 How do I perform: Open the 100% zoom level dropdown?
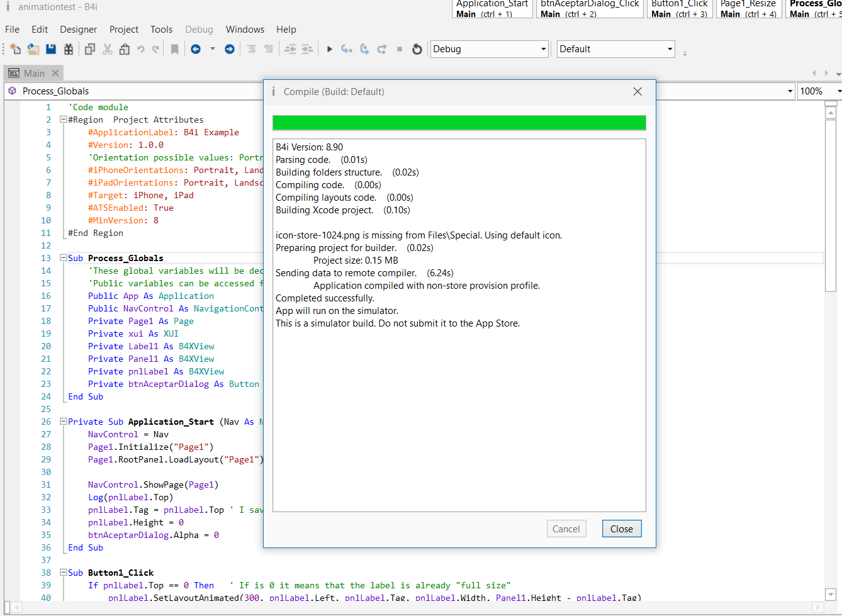pos(819,91)
